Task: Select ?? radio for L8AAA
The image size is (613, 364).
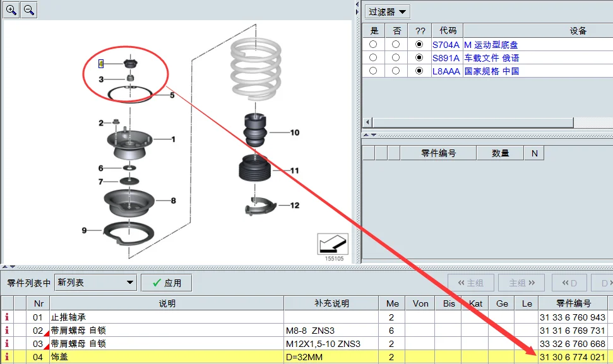Action: (x=419, y=71)
